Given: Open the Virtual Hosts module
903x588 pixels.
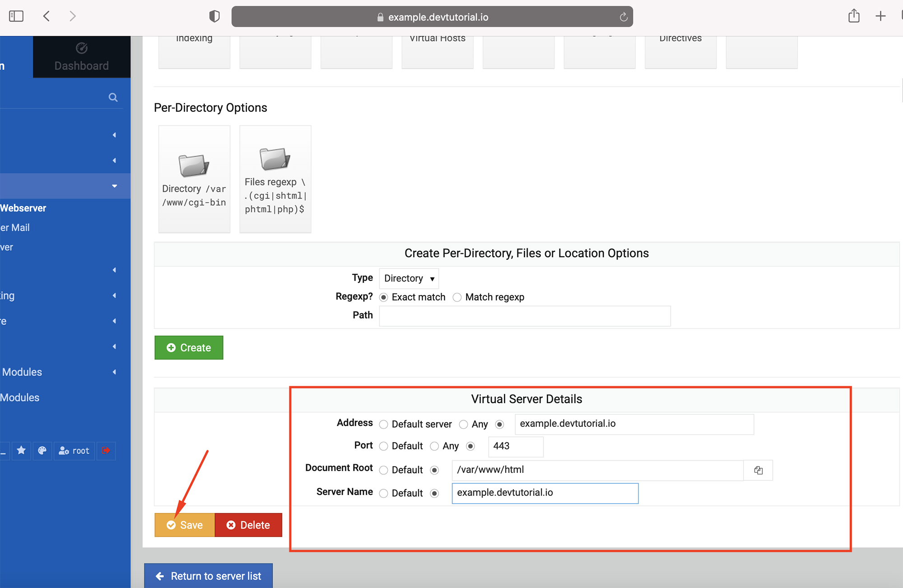Looking at the screenshot, I should coord(437,51).
